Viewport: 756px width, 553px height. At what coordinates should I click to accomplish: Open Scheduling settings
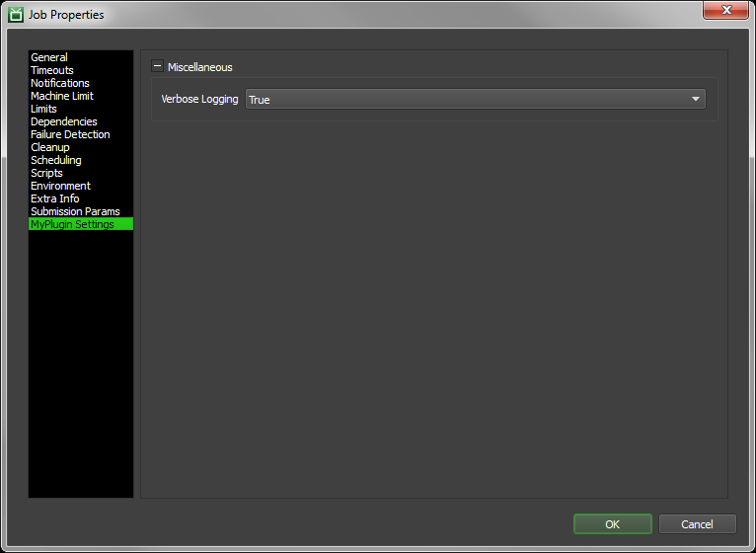(81, 160)
